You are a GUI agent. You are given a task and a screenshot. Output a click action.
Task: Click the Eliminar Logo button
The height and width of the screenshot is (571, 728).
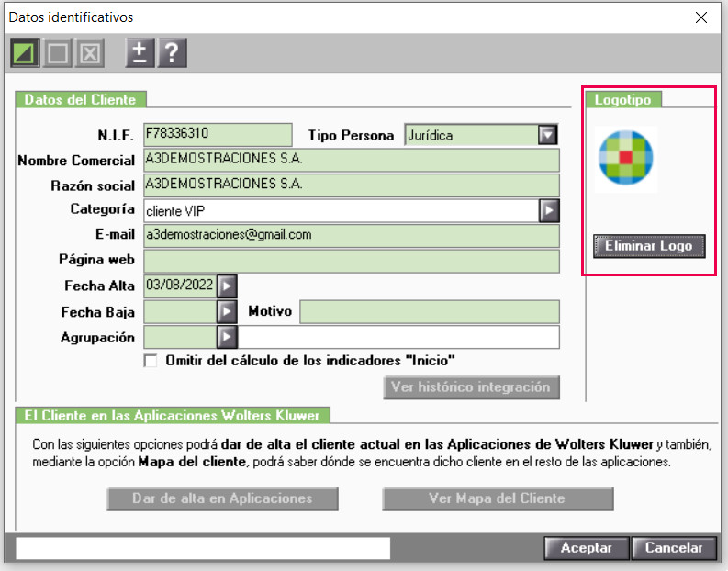coord(649,246)
